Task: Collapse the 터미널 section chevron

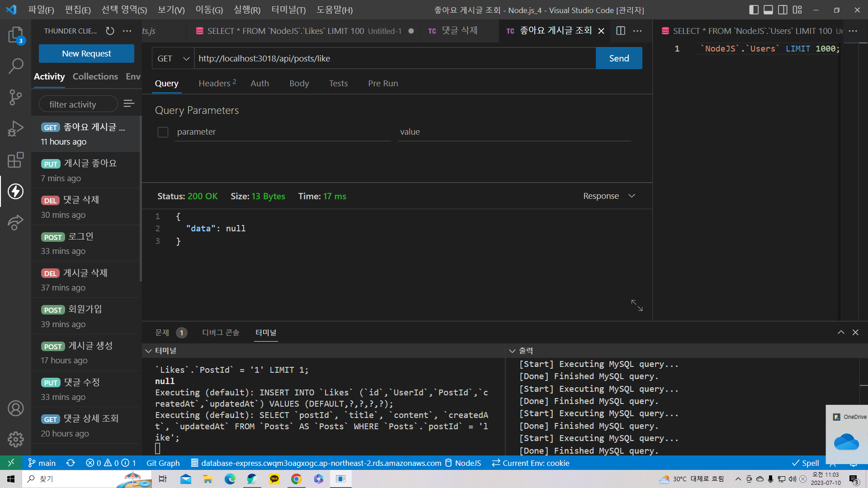Action: (148, 351)
